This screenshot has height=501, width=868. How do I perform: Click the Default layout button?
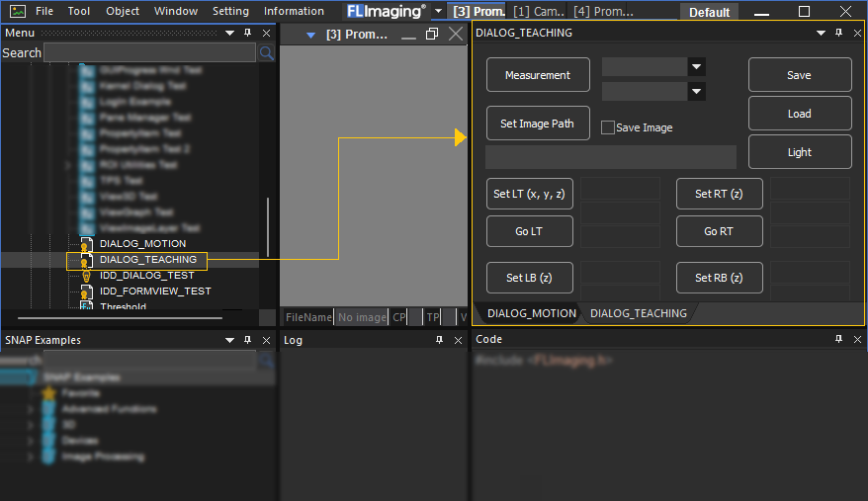tap(709, 12)
